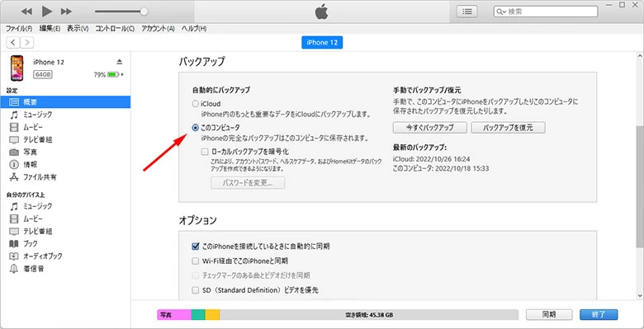Go forward with the right arrow

coord(27,42)
